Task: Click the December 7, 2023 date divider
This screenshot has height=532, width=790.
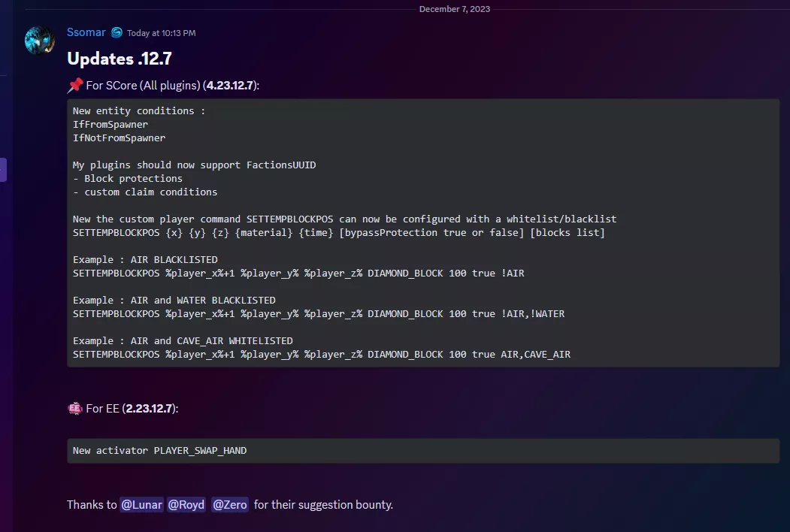Action: [455, 9]
